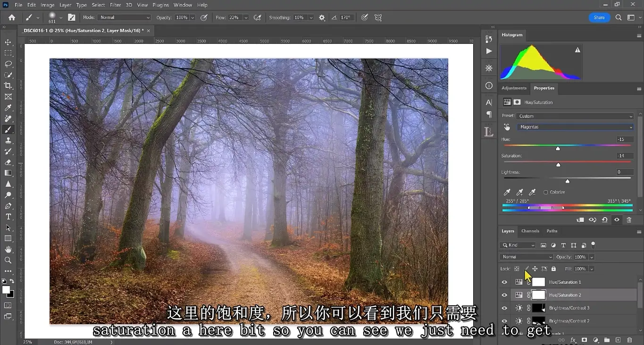Screen dimensions: 644x345
Task: Toggle adjustment layer visibility in Properties panel
Action: (x=617, y=220)
